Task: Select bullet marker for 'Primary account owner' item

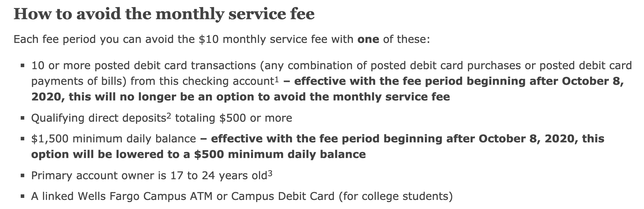Action: click(23, 176)
